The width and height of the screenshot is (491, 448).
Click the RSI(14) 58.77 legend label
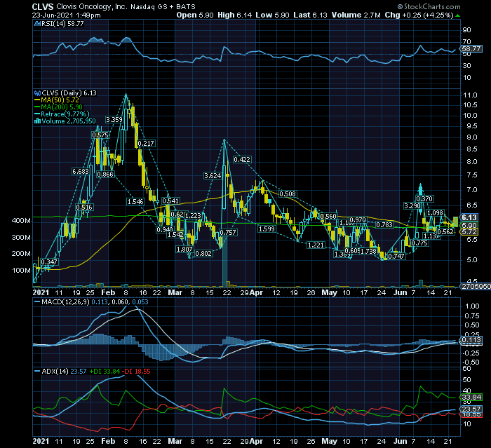point(62,23)
